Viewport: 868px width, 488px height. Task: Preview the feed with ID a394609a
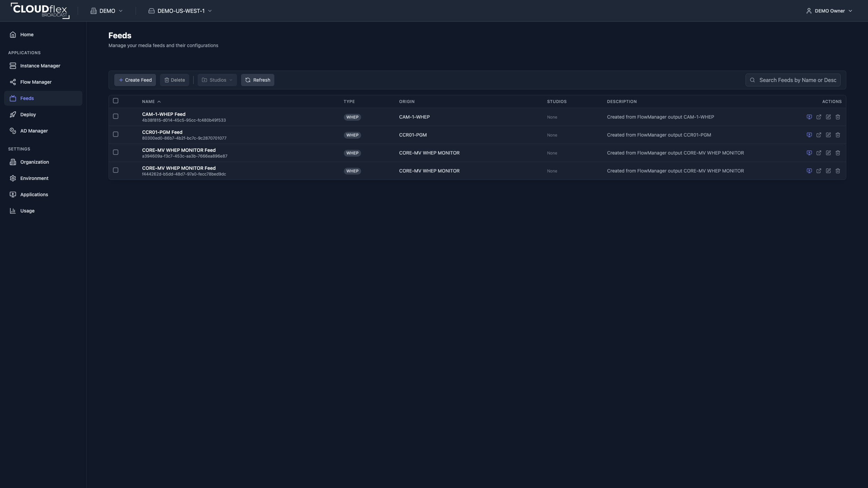tap(809, 153)
